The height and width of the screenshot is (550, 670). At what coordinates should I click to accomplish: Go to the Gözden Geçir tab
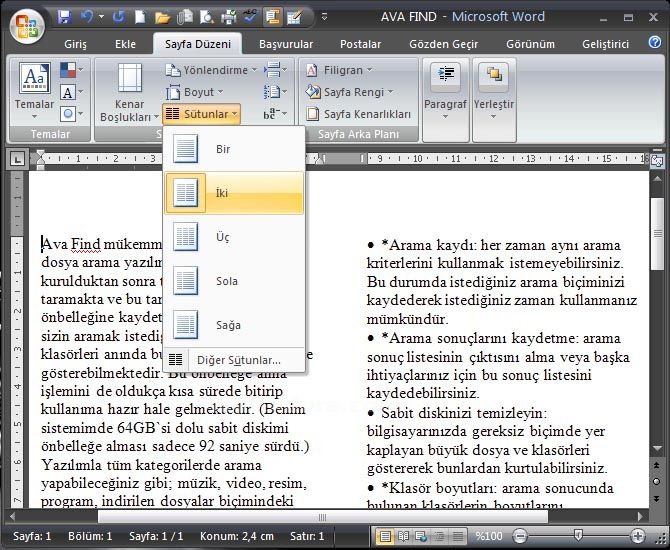444,44
